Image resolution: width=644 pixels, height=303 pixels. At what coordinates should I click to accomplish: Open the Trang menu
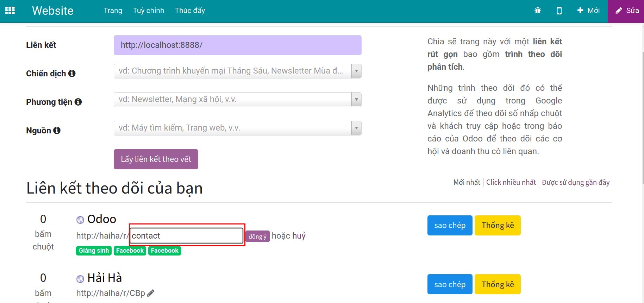click(x=113, y=11)
